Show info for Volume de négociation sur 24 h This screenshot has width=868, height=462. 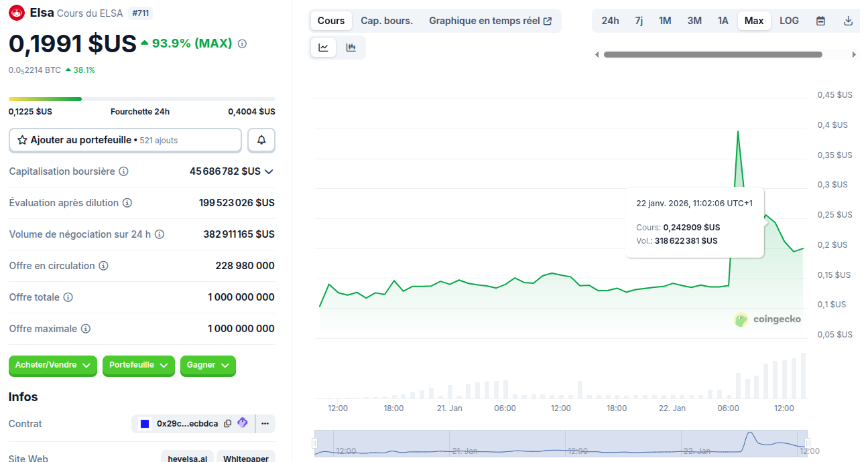coord(160,234)
